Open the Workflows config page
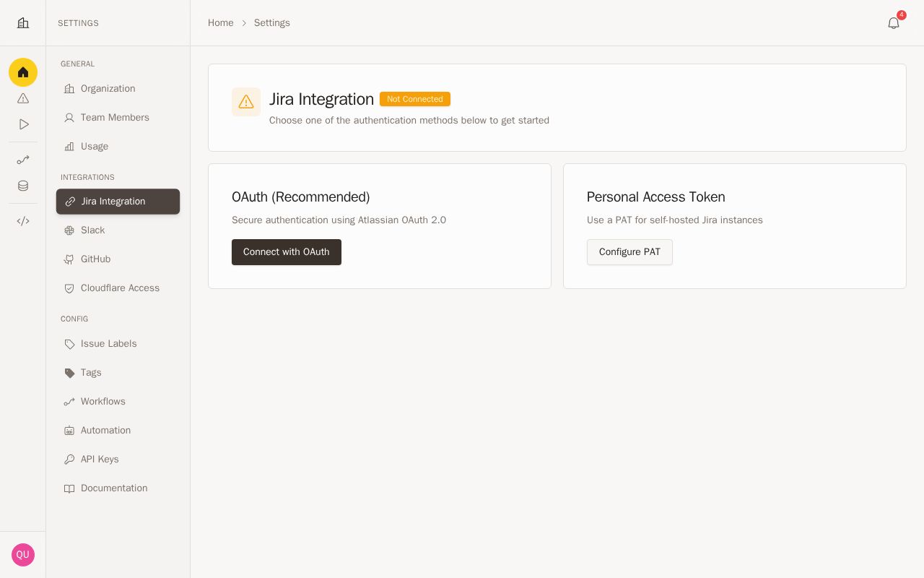Screen dimensions: 924x578 pos(118,402)
